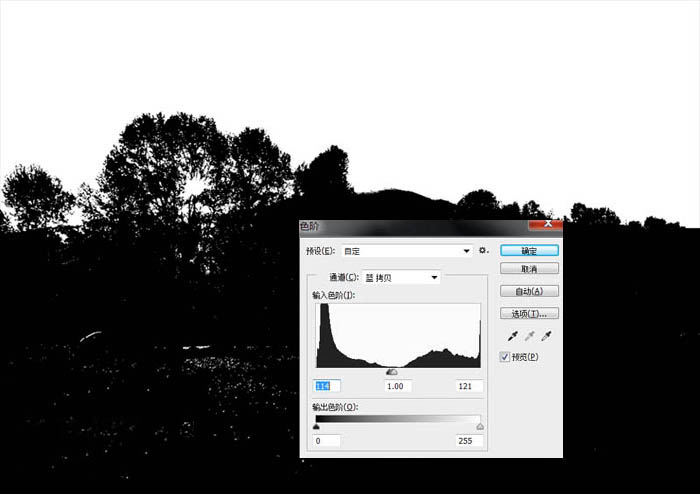This screenshot has width=700, height=494.
Task: Open 选项 options button
Action: click(x=529, y=314)
